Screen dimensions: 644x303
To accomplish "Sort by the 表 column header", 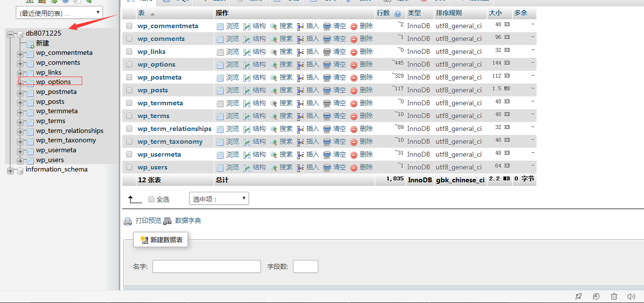I will click(x=142, y=13).
